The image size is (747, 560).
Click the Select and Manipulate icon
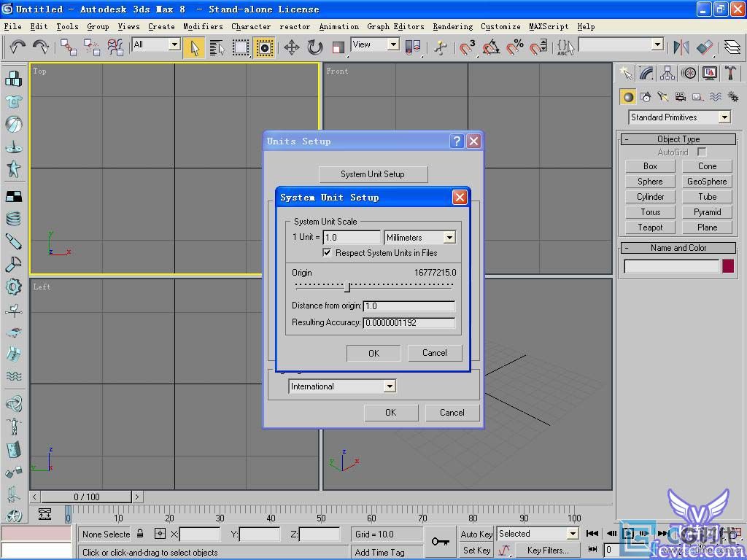point(441,47)
